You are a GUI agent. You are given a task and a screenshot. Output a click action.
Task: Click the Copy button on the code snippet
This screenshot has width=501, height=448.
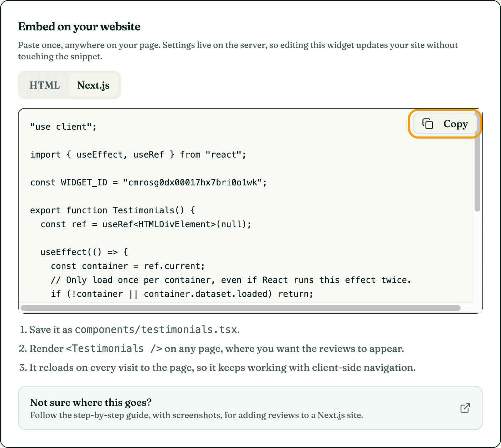point(445,124)
